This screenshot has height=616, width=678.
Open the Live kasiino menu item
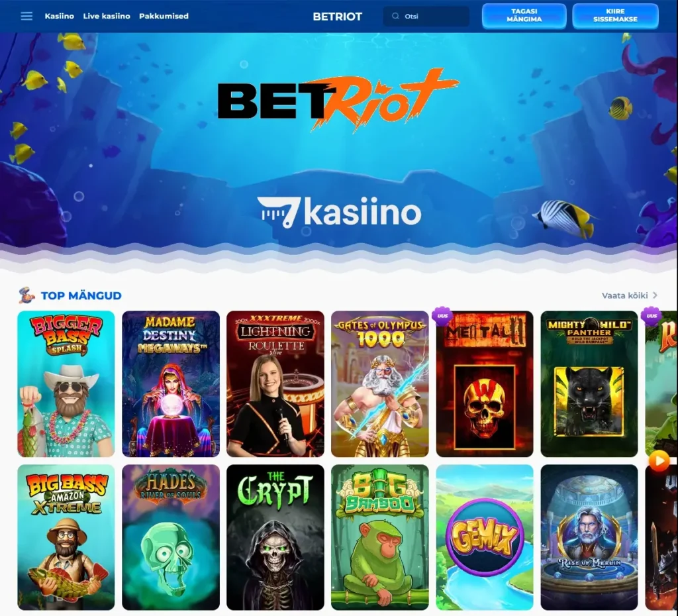(x=107, y=16)
